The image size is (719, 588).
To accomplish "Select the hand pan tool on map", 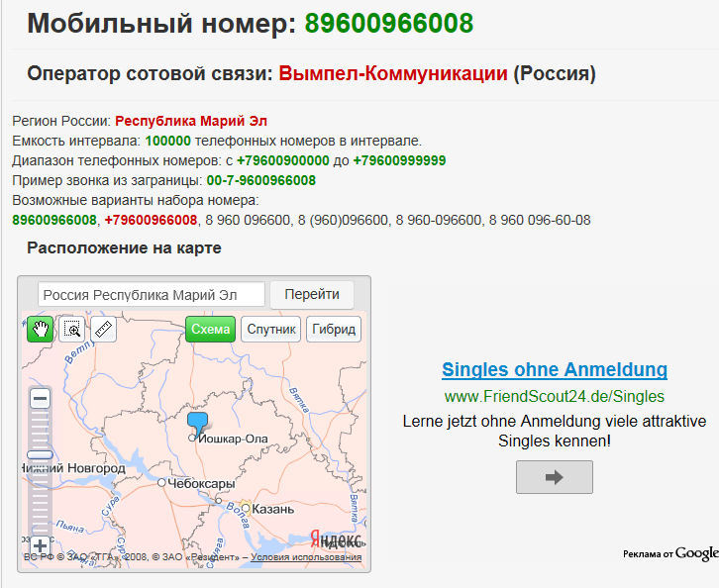I will pos(41,329).
